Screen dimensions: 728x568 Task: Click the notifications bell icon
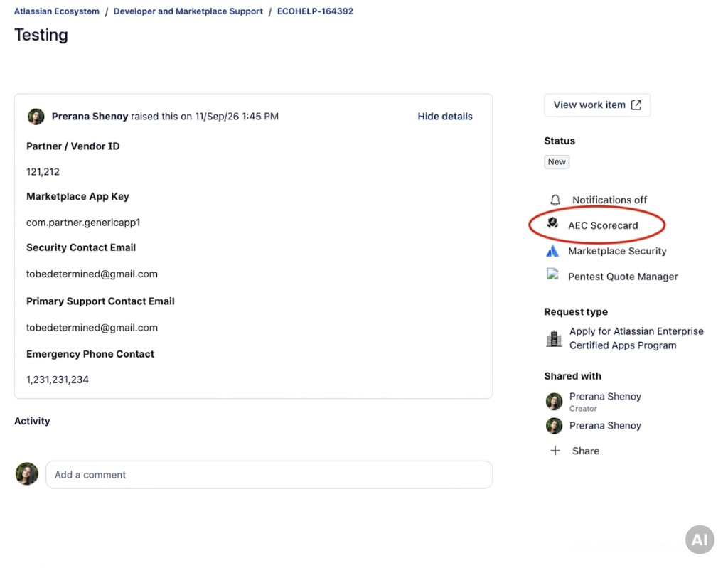[555, 200]
